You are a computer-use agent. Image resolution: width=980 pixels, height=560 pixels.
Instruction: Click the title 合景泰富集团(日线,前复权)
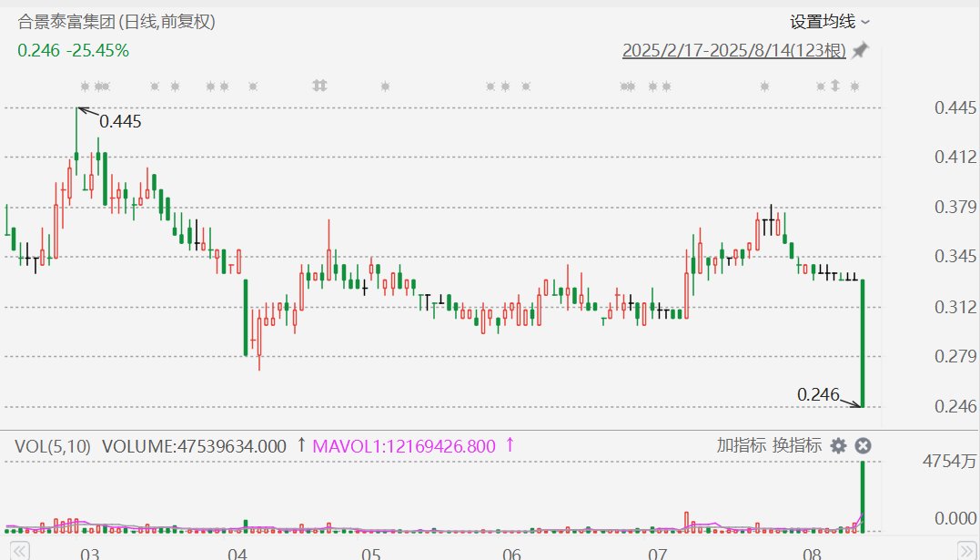116,22
